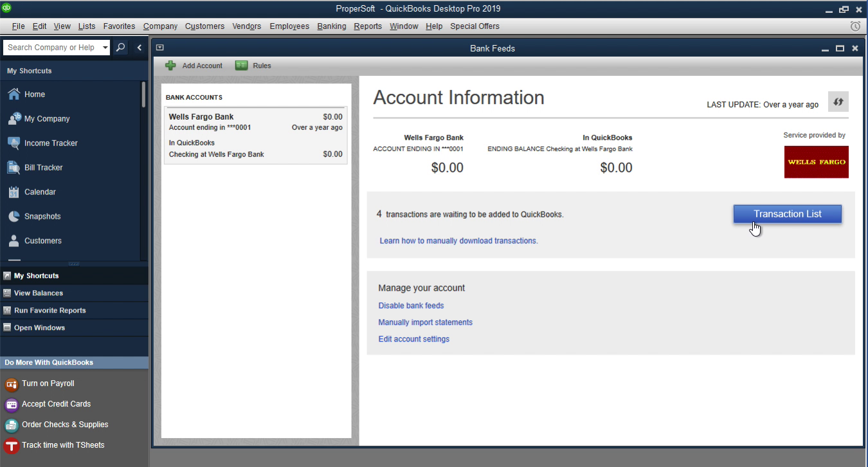
Task: Click the Transaction List button
Action: [x=788, y=214]
